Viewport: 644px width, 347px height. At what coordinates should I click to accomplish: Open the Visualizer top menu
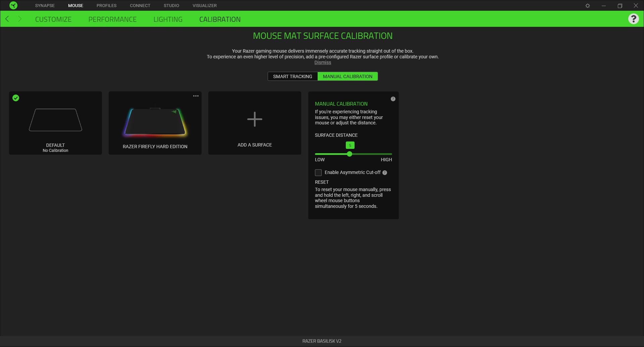(x=205, y=6)
